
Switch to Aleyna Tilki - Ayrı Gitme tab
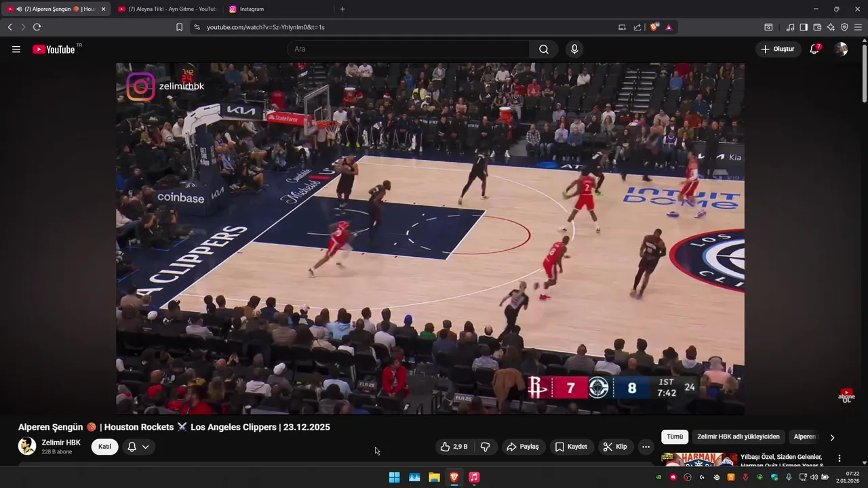tap(167, 9)
